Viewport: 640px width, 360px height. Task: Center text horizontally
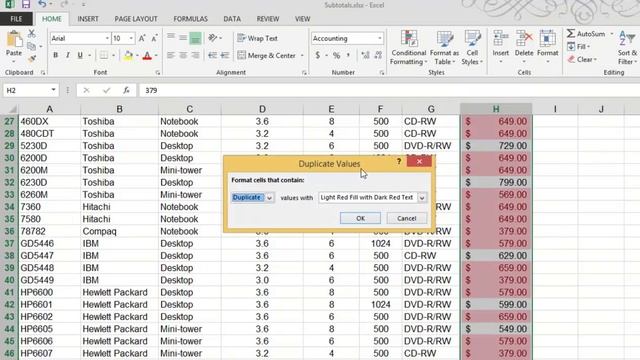coord(183,56)
